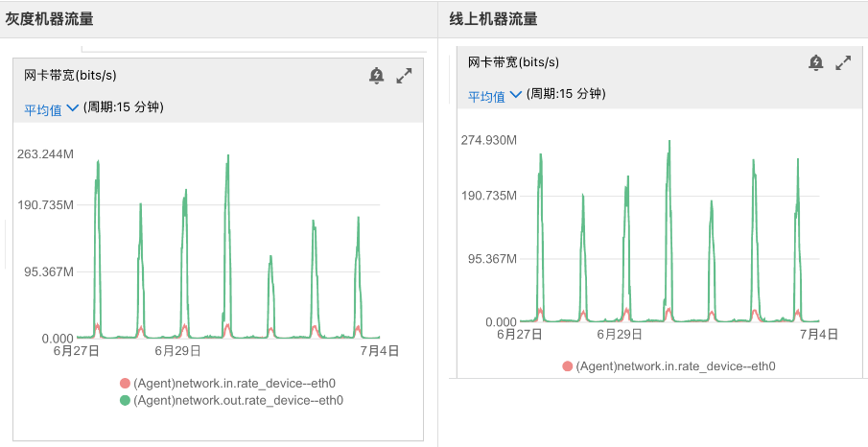Toggle network.in.rate_device--eth0 label in the right legend
This screenshot has height=447, width=868.
[675, 366]
